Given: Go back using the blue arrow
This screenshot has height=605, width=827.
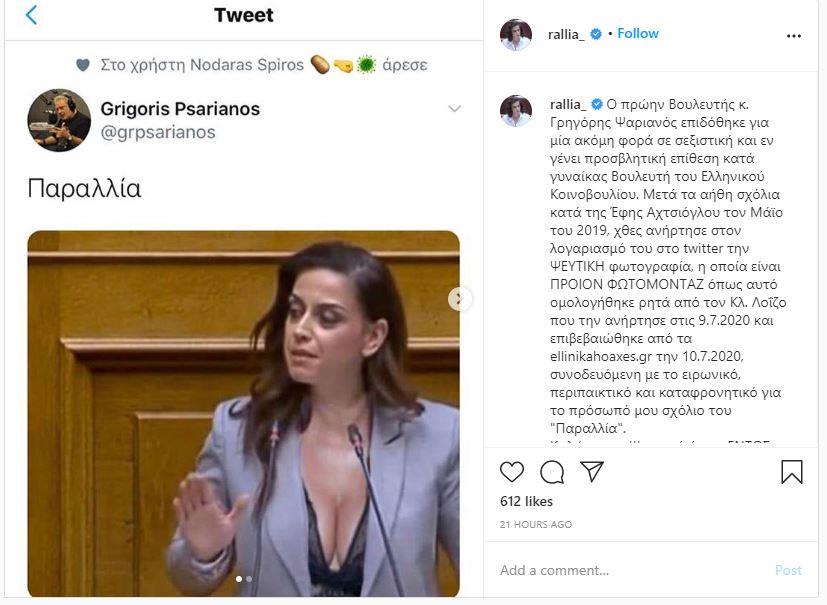Looking at the screenshot, I should click(32, 15).
